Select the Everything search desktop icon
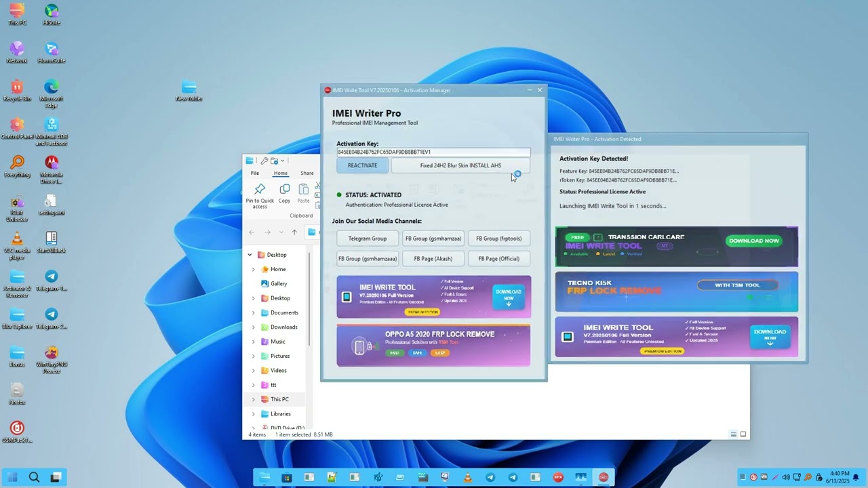The image size is (868, 488). point(17,166)
